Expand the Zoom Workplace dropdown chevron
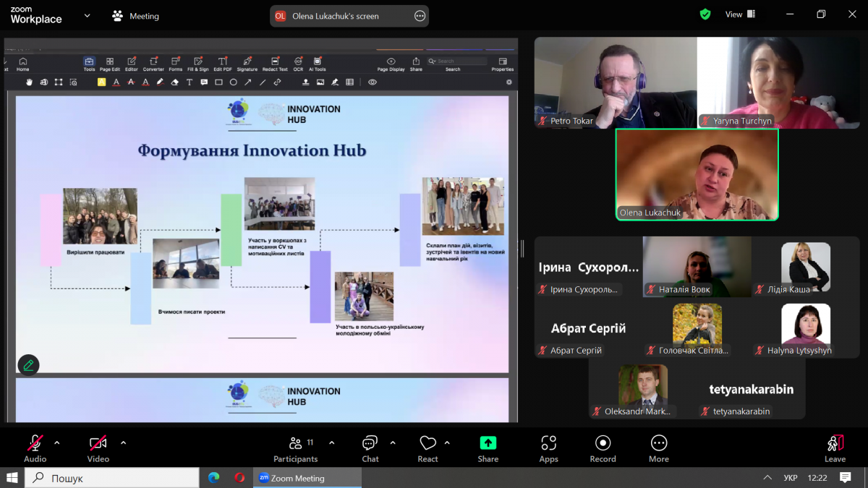This screenshot has width=868, height=488. 88,15
